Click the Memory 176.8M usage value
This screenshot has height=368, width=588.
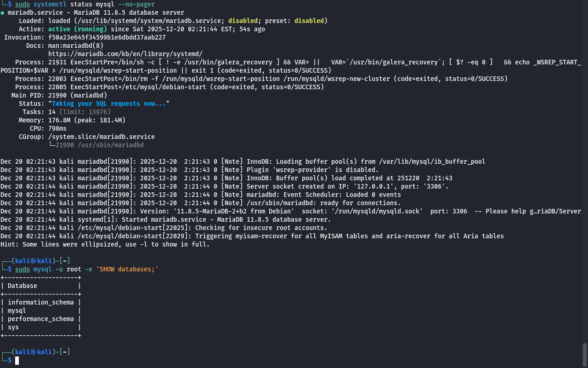click(59, 120)
